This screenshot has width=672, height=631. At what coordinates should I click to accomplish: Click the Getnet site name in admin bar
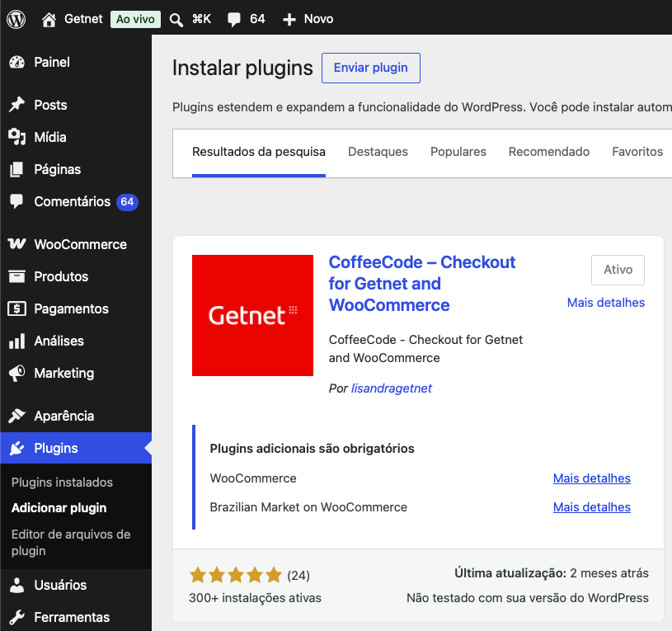[x=83, y=19]
